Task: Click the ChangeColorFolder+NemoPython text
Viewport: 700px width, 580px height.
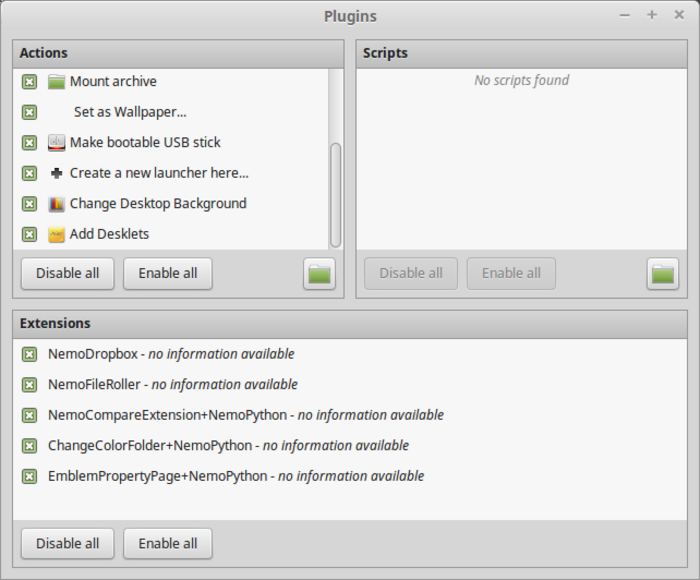Action: 229,446
